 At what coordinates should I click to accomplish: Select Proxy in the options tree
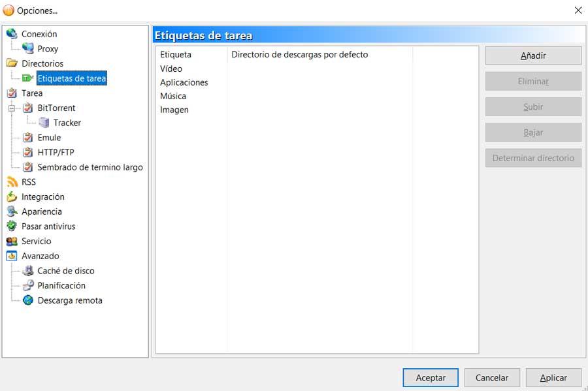click(x=48, y=49)
